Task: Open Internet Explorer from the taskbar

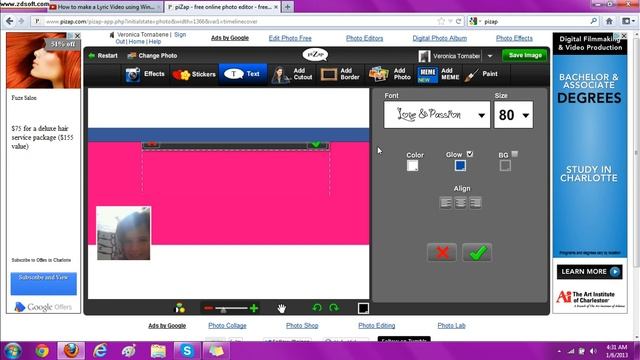Action: point(100,351)
